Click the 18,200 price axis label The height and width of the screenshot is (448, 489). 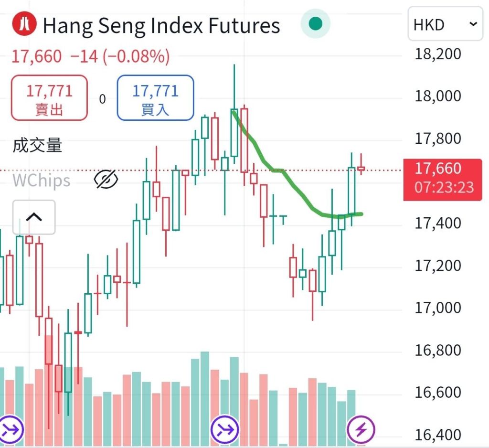[x=438, y=54]
